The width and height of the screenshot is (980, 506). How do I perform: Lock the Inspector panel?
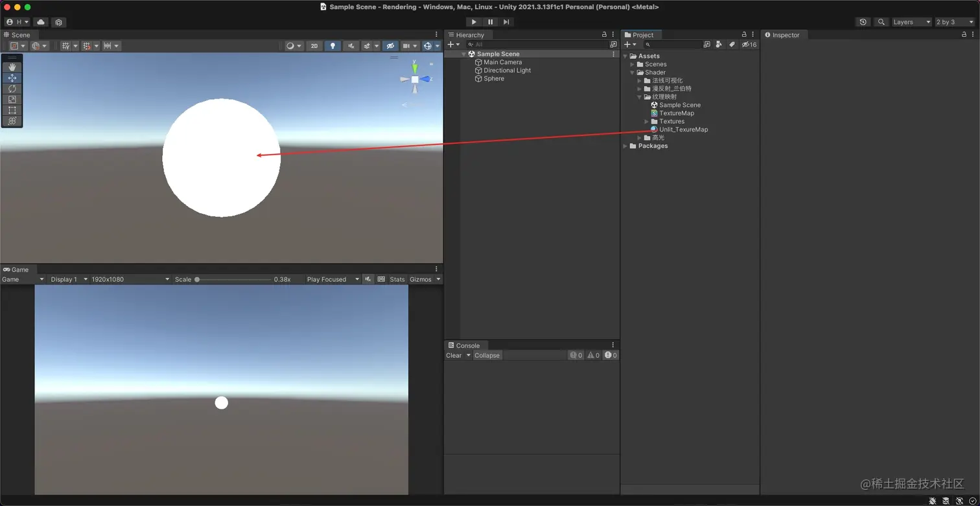tap(964, 35)
